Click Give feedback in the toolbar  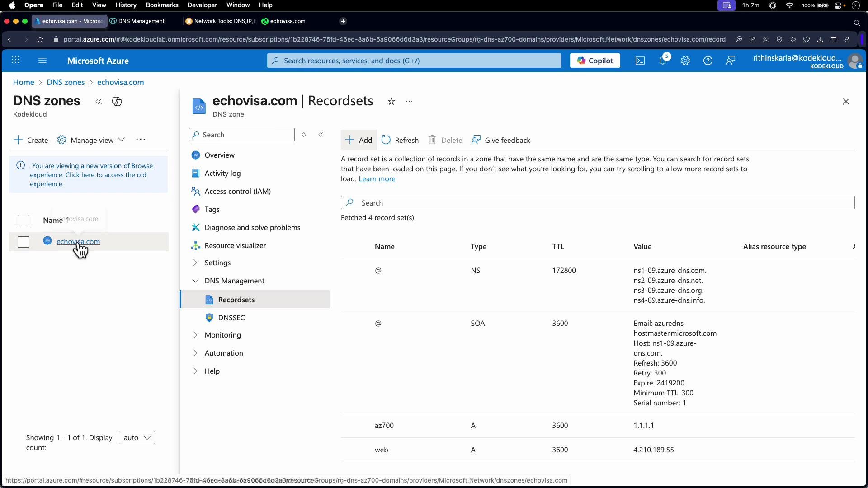[x=501, y=140]
